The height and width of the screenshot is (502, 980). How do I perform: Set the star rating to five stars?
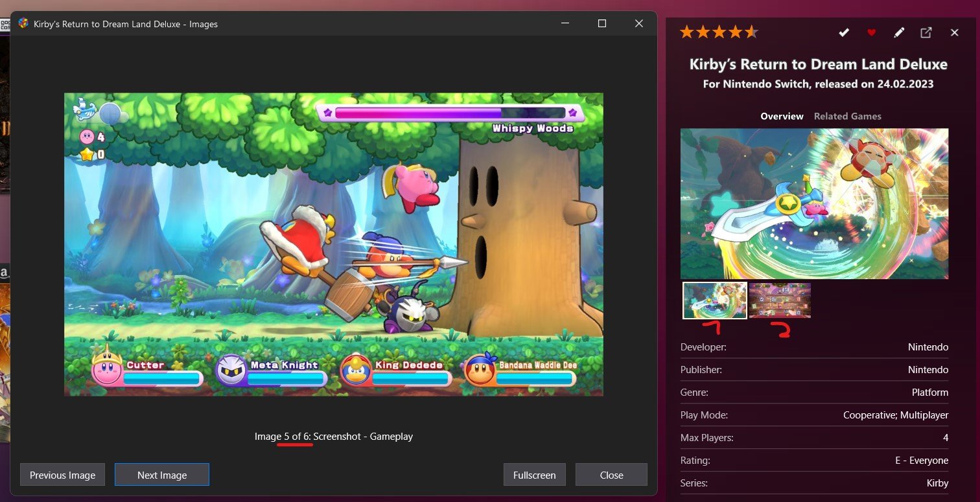[x=751, y=32]
